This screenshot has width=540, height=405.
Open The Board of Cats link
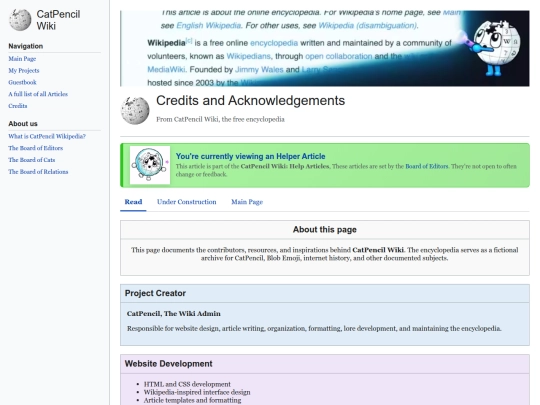coord(32,160)
